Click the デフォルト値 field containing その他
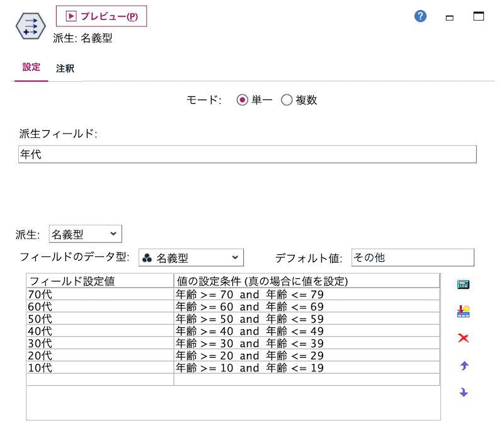Screen dimensions: 504x423 click(x=413, y=257)
